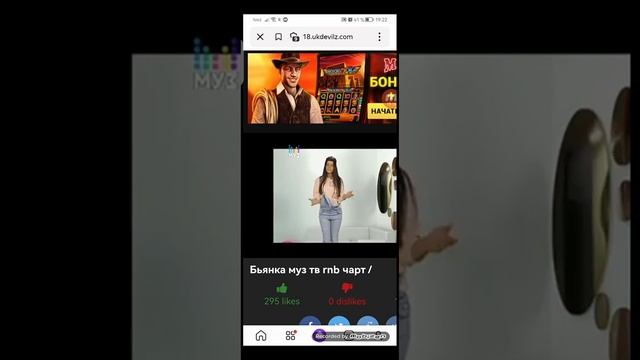Viewport: 640px width, 360px height.
Task: Select the video title 'Бьянка муз тв rnb чарт'
Action: point(311,270)
